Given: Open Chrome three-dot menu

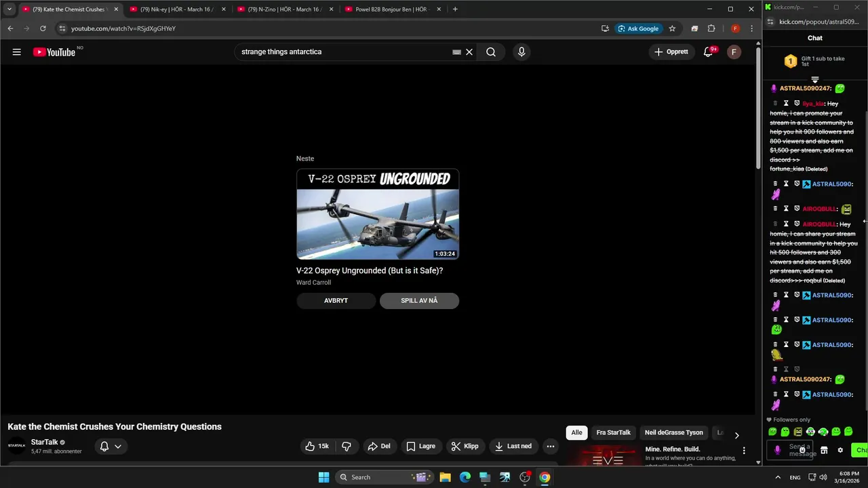Looking at the screenshot, I should point(751,28).
